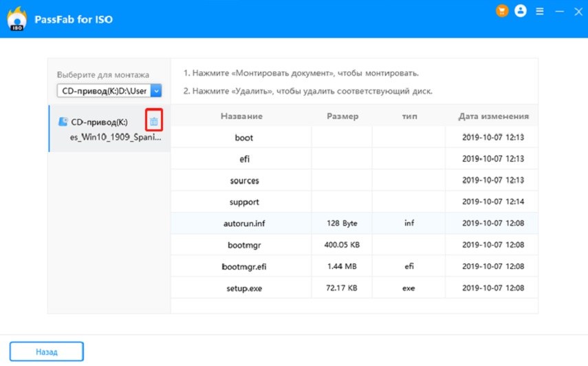Click the Назад button
The width and height of the screenshot is (588, 366).
coord(47,352)
